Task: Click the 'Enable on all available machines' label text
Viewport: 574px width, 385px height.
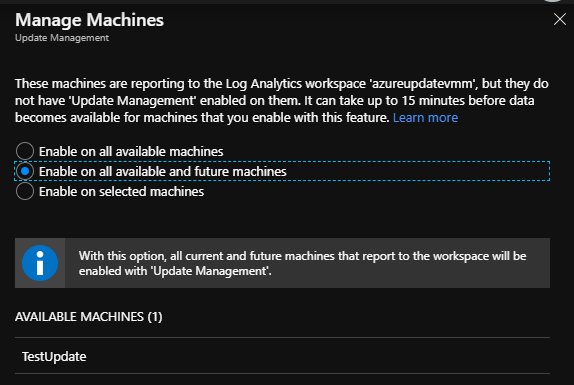Action: pyautogui.click(x=131, y=152)
